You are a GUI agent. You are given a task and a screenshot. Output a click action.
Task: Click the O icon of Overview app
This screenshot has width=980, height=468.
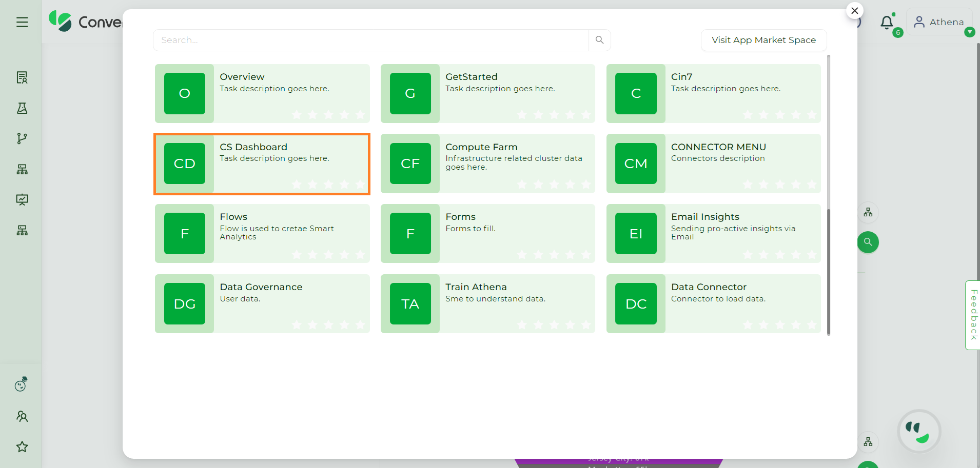tap(185, 93)
